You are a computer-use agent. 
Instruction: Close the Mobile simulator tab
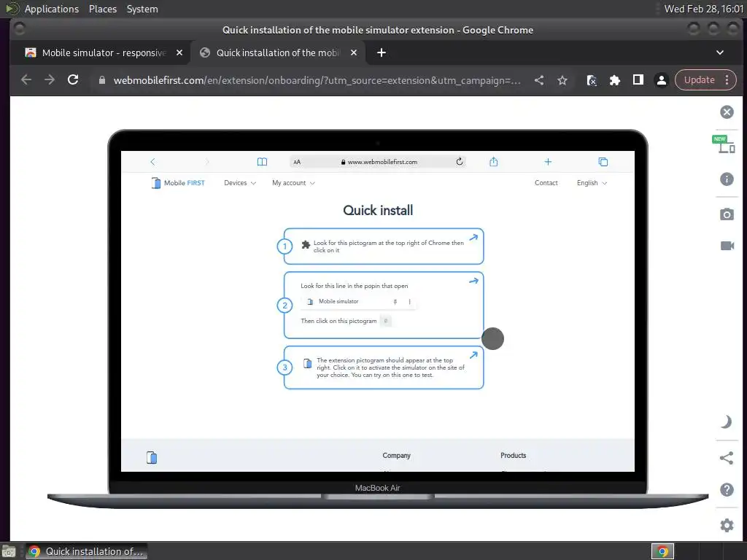coord(179,52)
